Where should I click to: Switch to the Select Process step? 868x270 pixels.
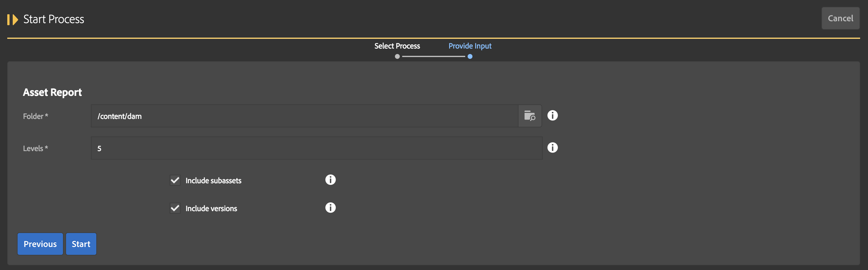pyautogui.click(x=397, y=46)
